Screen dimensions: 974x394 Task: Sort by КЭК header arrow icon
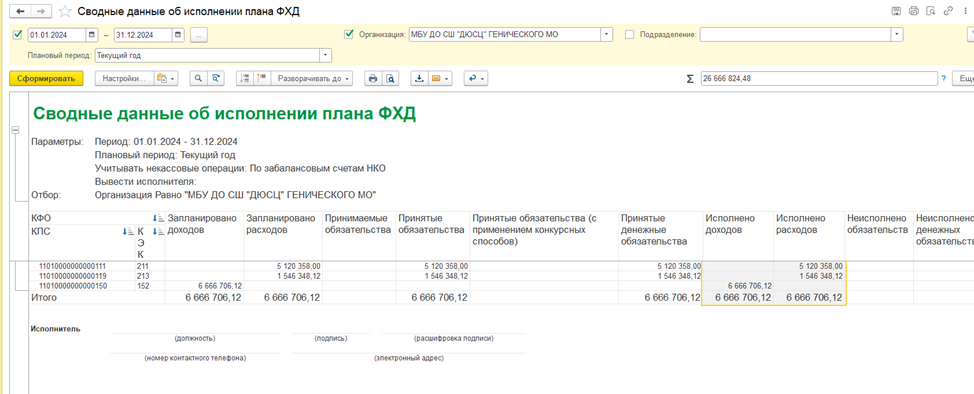[158, 231]
